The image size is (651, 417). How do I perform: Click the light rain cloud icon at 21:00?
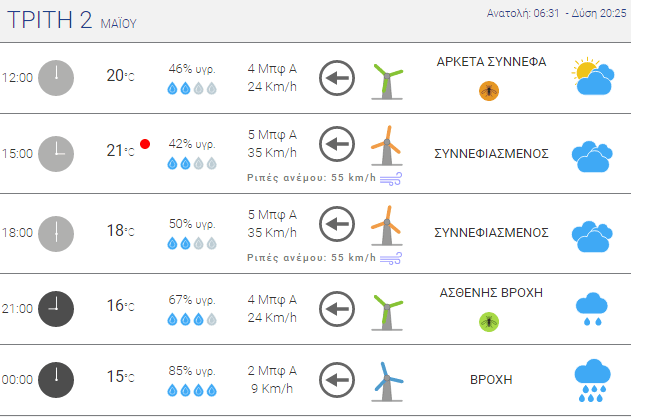click(592, 307)
